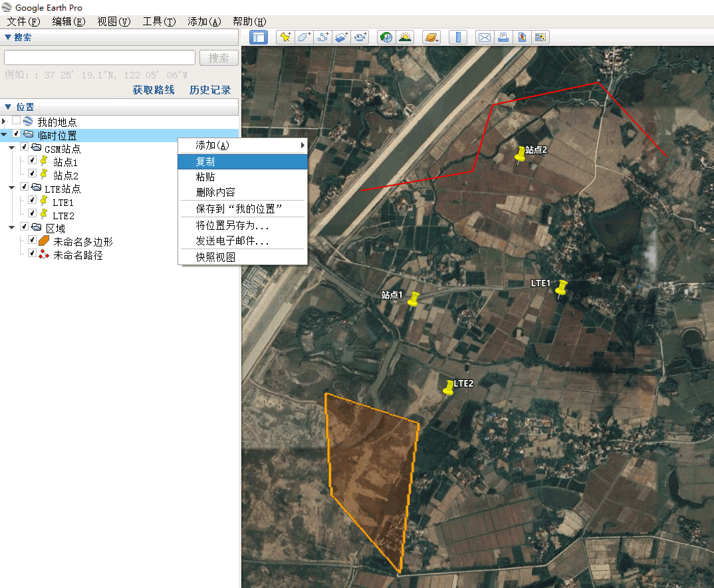The image size is (714, 588).
Task: Show historical imagery clock icon
Action: [386, 37]
